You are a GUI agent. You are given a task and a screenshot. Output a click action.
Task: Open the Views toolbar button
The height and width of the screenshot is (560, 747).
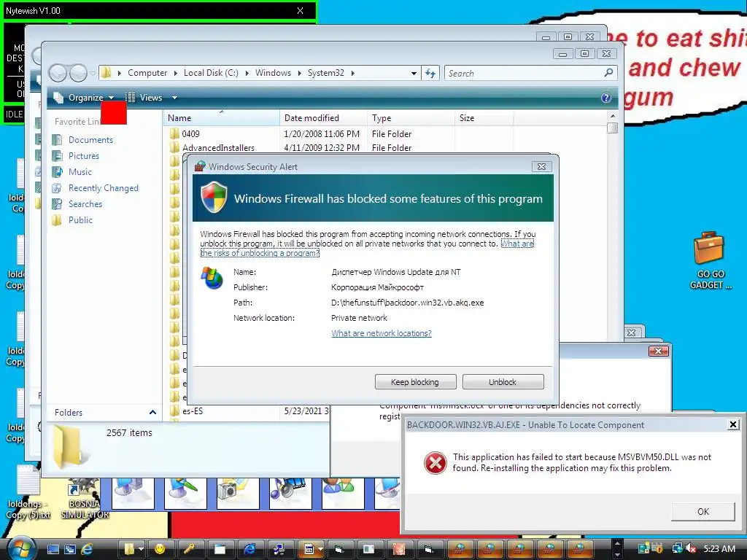pos(144,98)
